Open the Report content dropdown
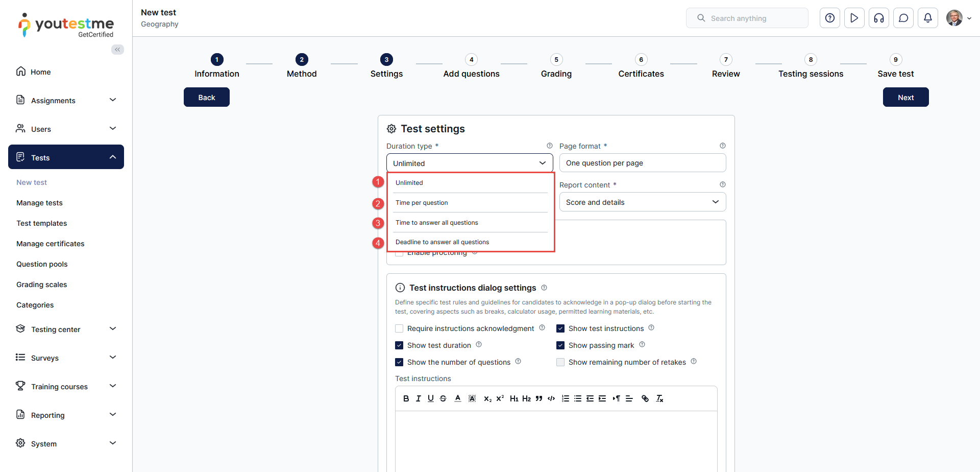 coord(642,202)
